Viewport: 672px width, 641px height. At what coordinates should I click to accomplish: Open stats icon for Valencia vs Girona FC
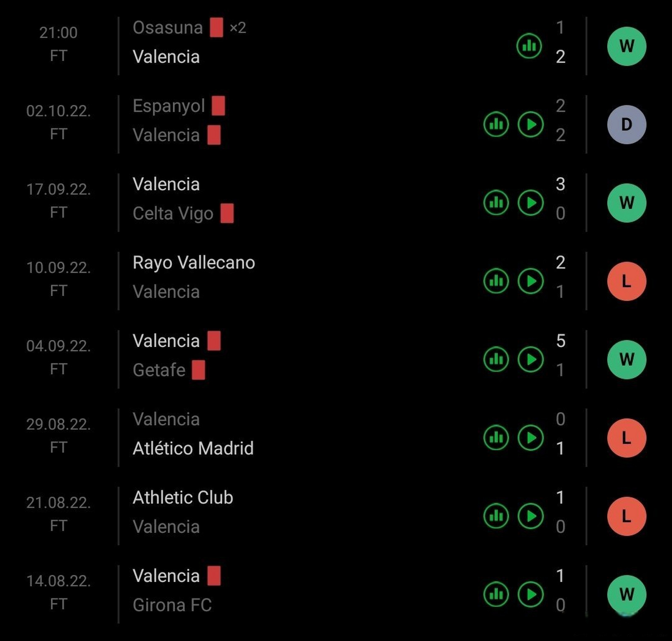(496, 594)
